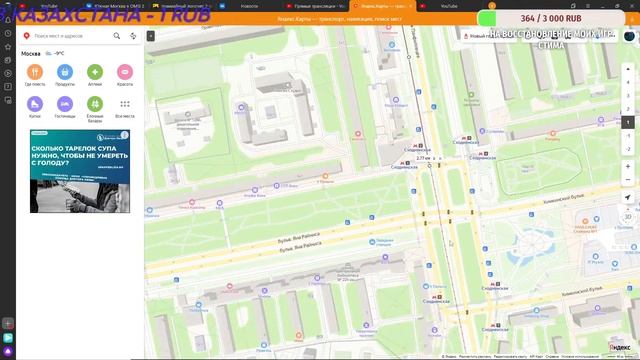Click the 'Разместить рекламу' footer link
The image size is (640, 360).
pyautogui.click(x=475, y=357)
